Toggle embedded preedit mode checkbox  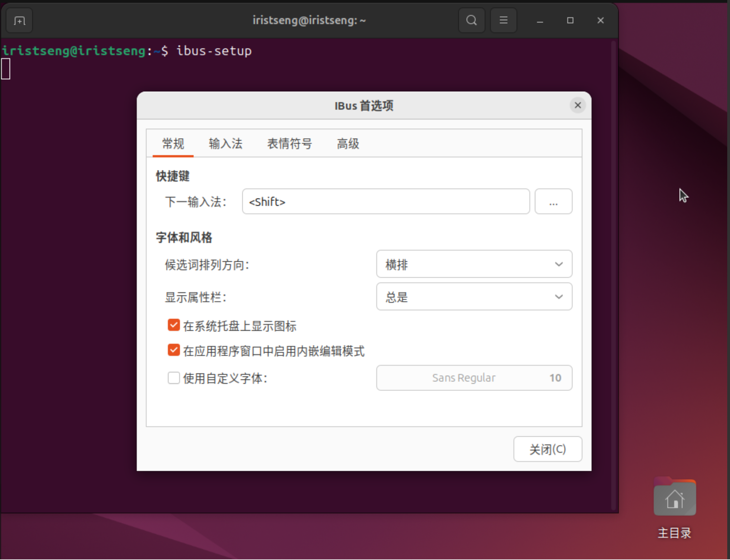coord(174,350)
